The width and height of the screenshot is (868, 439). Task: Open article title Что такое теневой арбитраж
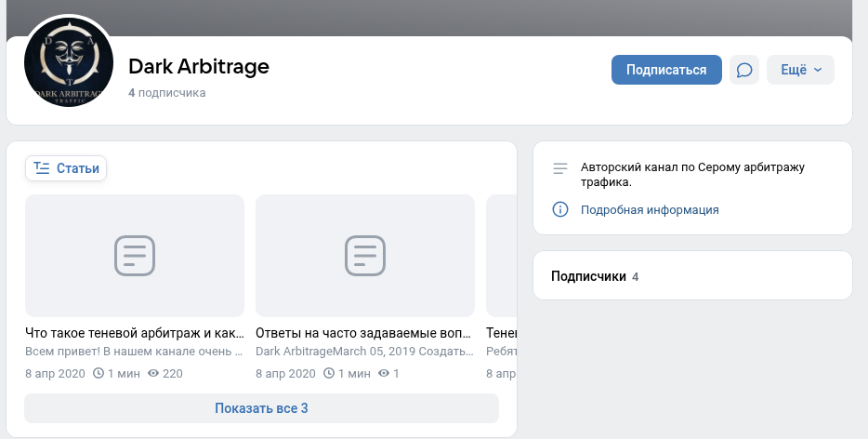135,333
